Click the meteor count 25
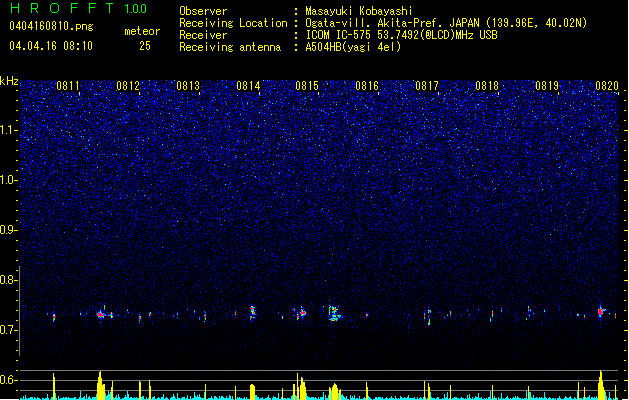 point(145,46)
